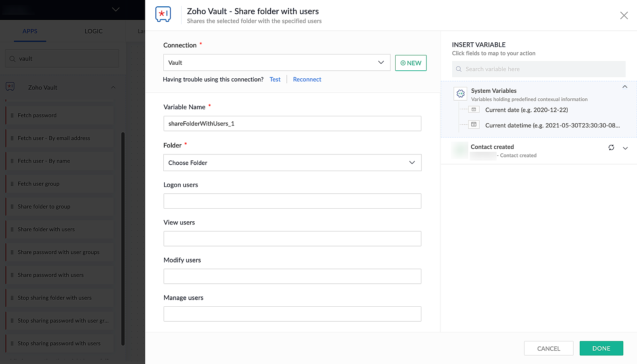Click the System Variables heading
Screen dimensions: 637x364
pyautogui.click(x=494, y=91)
